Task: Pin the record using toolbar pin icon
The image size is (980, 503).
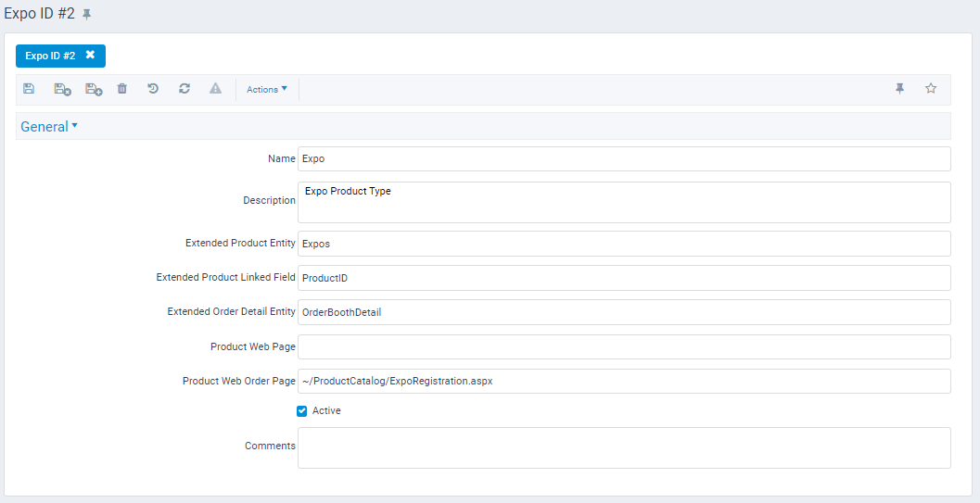Action: 899,89
